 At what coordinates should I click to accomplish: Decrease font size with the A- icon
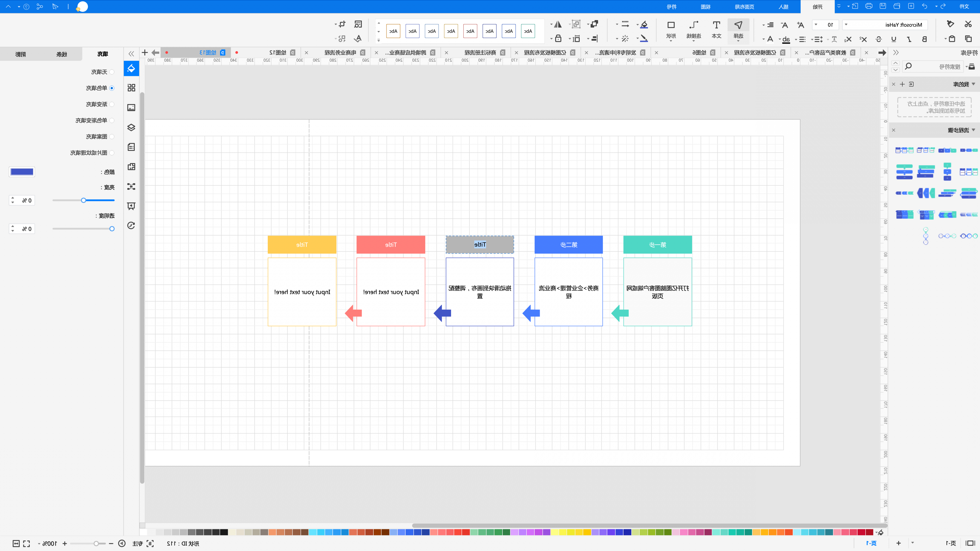click(x=784, y=25)
